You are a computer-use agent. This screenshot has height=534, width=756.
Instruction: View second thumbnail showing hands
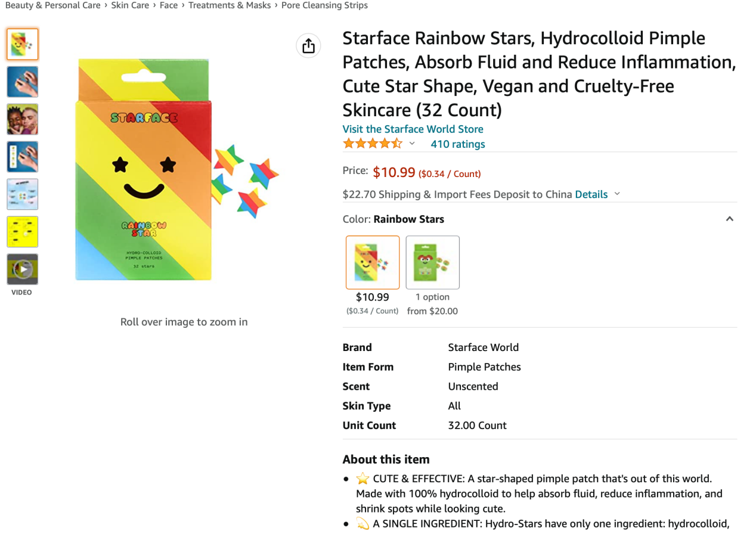23,82
